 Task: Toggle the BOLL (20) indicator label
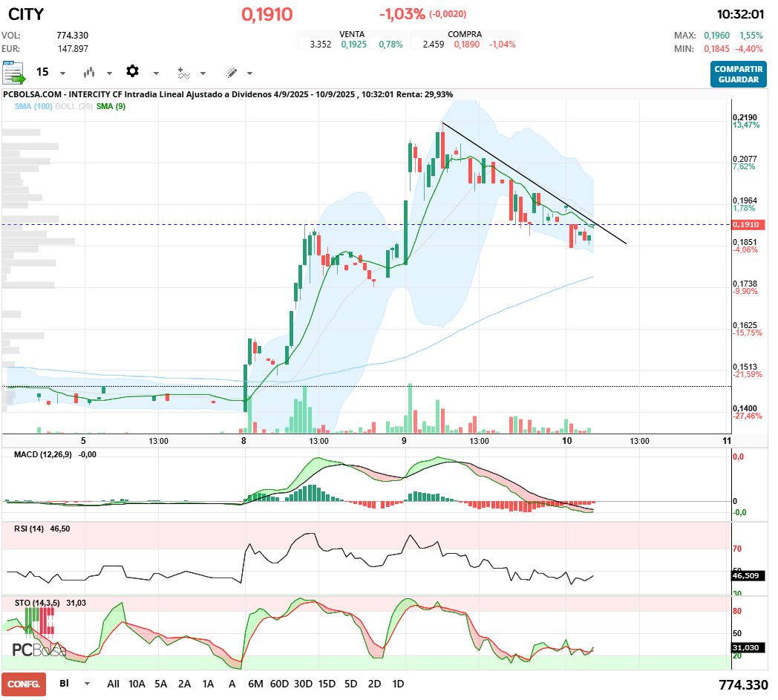point(74,106)
